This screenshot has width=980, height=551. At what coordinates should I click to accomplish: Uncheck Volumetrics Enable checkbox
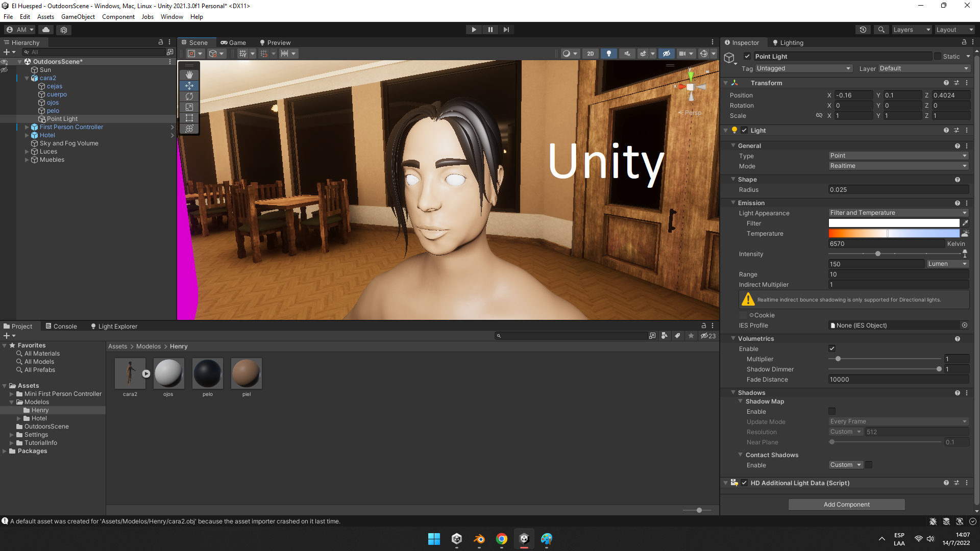(x=832, y=349)
